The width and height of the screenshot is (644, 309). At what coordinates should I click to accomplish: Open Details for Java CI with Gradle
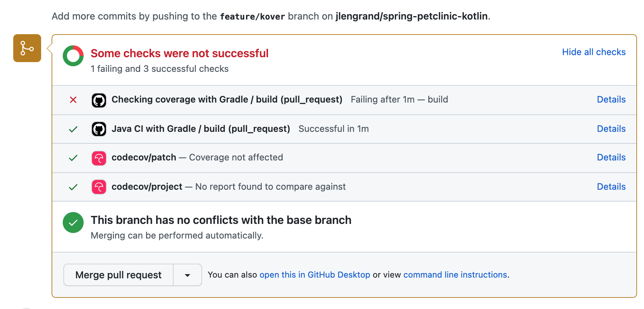pos(611,129)
